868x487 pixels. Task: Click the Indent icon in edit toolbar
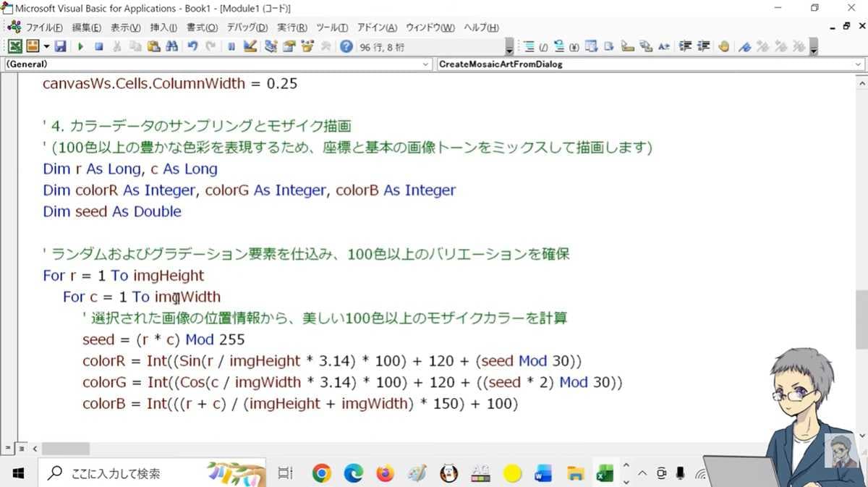point(686,46)
